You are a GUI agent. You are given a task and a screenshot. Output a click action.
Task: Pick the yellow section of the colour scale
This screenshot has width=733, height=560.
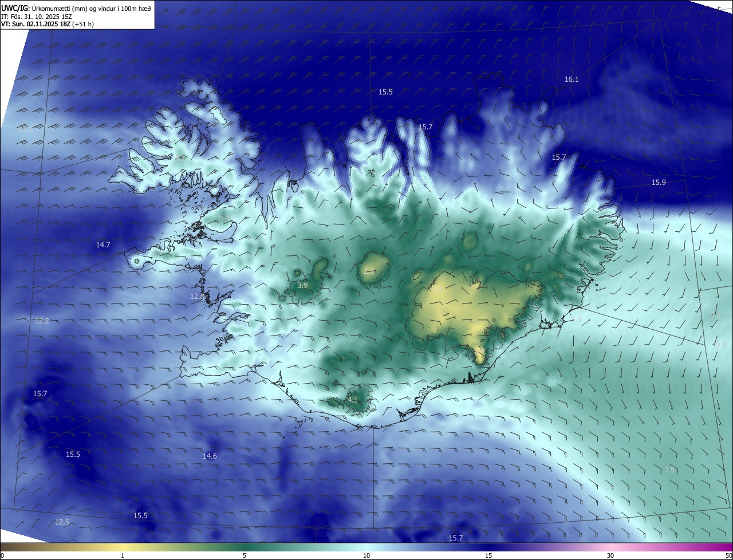click(123, 547)
